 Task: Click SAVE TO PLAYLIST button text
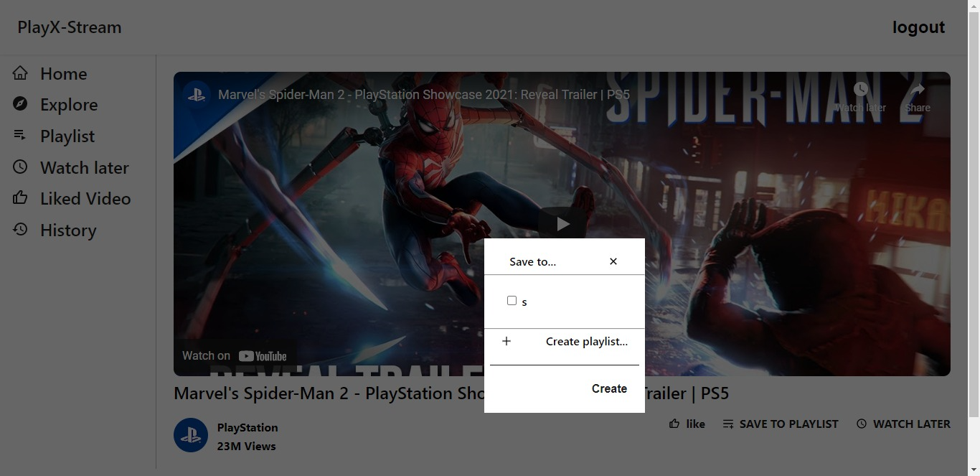click(788, 424)
